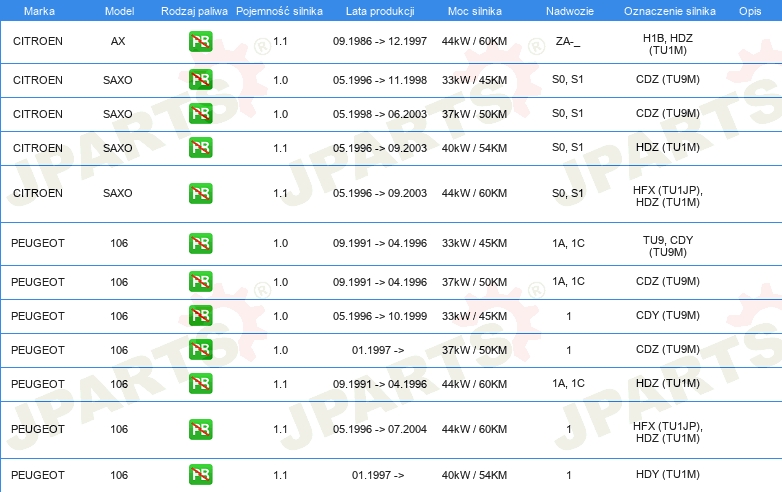Image resolution: width=782 pixels, height=492 pixels.
Task: Click the unleaded fuel icon in the Citroen AX row
Action: (x=200, y=41)
